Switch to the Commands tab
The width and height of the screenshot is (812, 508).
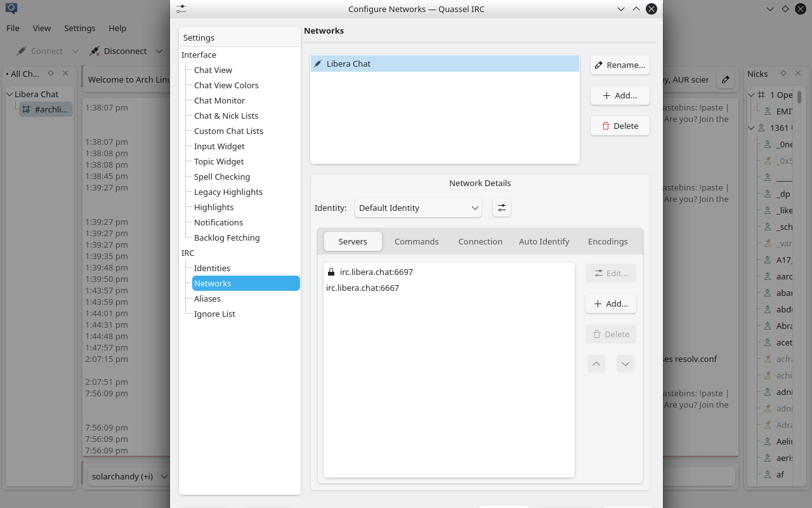click(416, 241)
